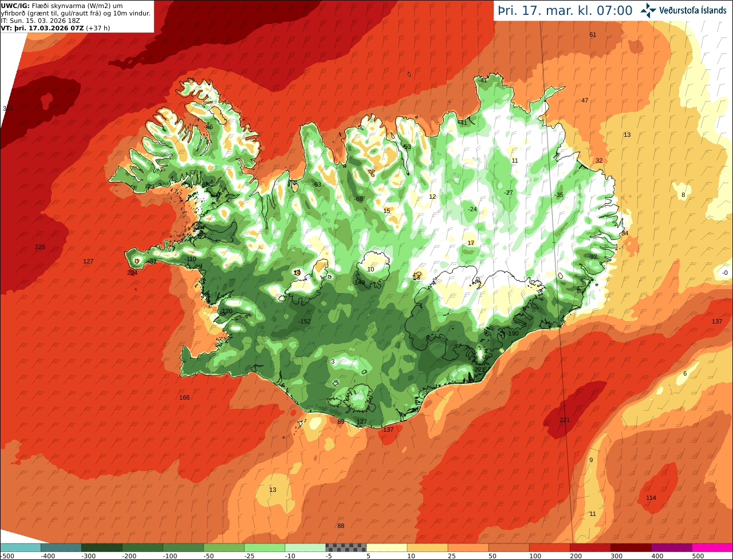The image size is (733, 560).
Task: Click the '34' value by the east fjords
Action: pyautogui.click(x=625, y=234)
